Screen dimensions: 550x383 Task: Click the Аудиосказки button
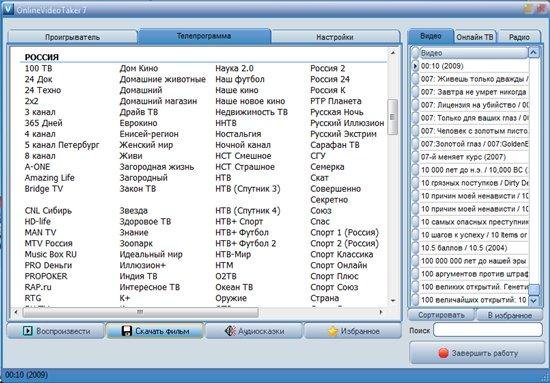(254, 331)
